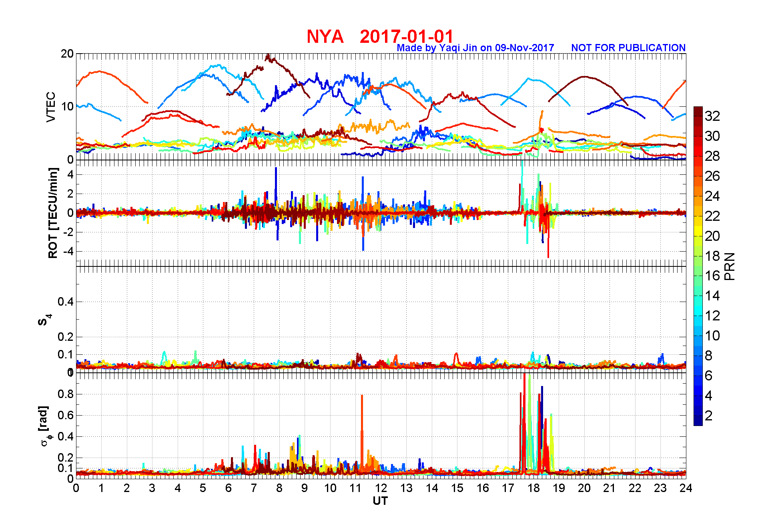Screen dimensions: 762x532
Task: Click colorbar tick label 22
Action: tap(712, 216)
